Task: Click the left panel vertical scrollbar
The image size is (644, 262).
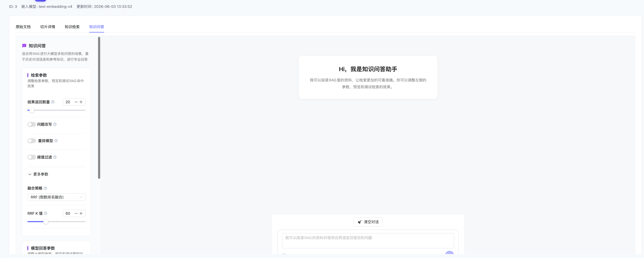Action: [99, 108]
